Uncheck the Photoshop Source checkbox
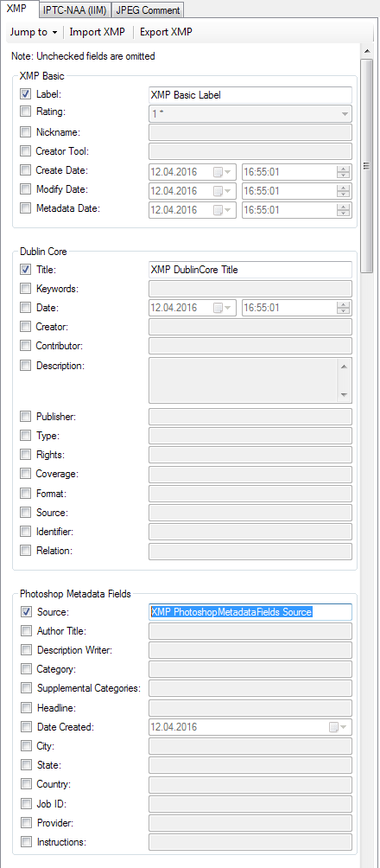 (26, 612)
